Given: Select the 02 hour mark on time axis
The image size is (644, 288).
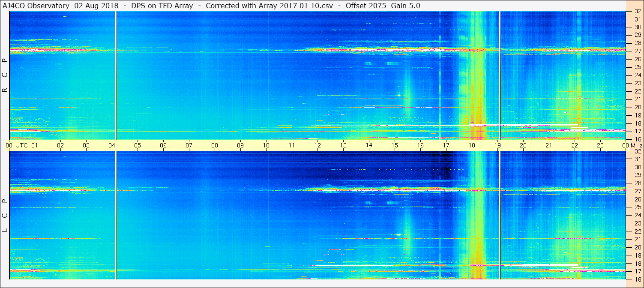Looking at the screenshot, I should (x=60, y=145).
